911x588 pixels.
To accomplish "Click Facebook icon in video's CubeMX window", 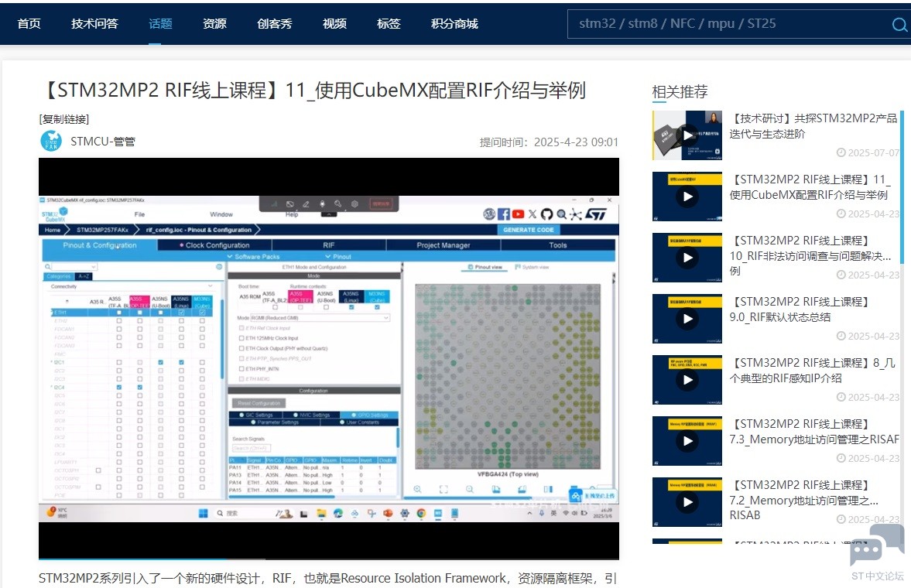I will (504, 214).
